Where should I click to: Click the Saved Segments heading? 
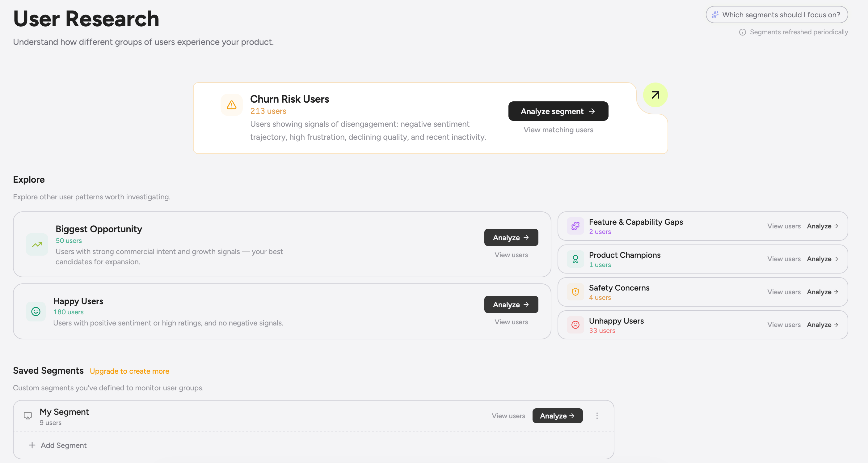[48, 371]
